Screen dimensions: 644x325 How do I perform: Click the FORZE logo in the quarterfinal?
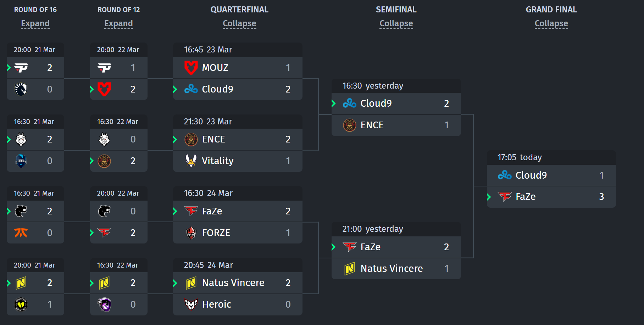(191, 233)
